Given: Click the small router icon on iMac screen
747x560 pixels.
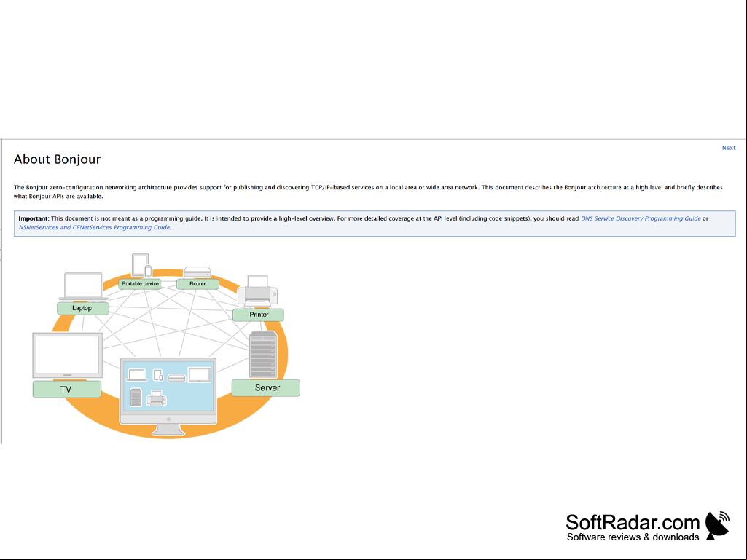Looking at the screenshot, I should (x=176, y=378).
